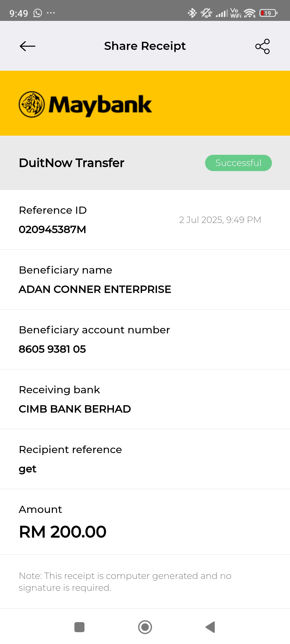This screenshot has height=644, width=290.
Task: Tap the beneficiary account number 8605 9381 05
Action: click(x=52, y=349)
